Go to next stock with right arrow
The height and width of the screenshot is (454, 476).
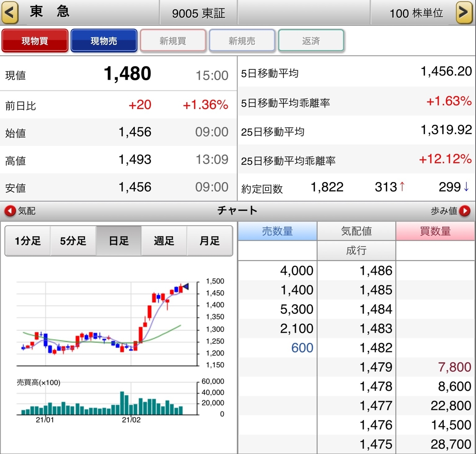pos(464,12)
